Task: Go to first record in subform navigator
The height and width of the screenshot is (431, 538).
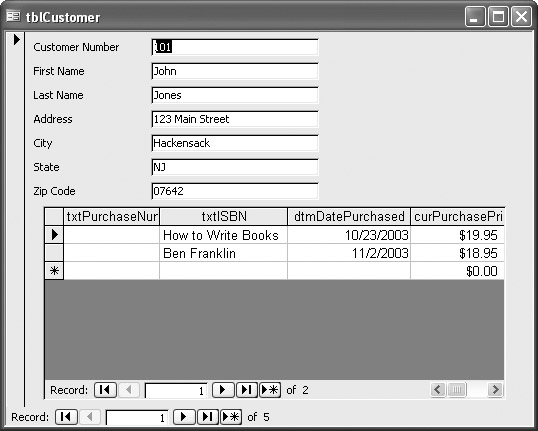Action: (105, 390)
